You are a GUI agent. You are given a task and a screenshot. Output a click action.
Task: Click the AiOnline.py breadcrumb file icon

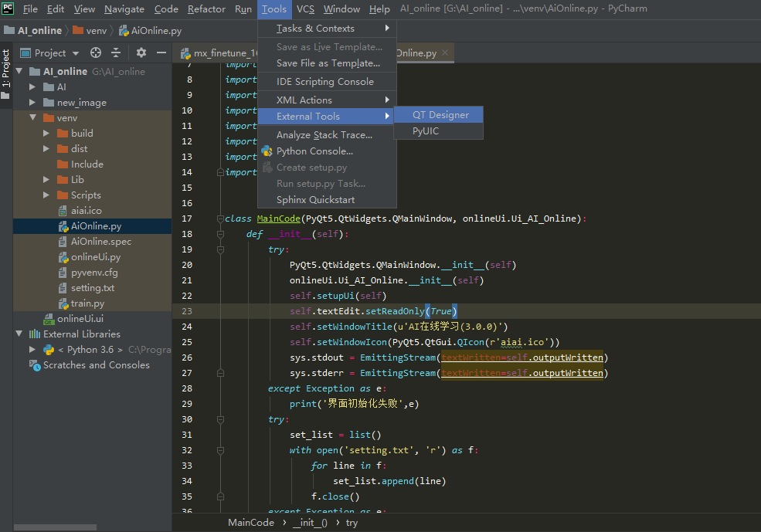click(x=124, y=31)
